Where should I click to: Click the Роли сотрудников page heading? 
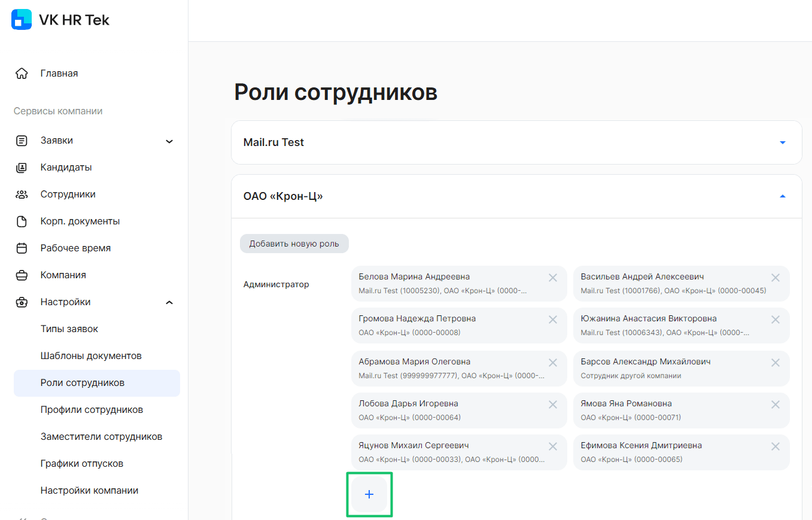pos(336,93)
